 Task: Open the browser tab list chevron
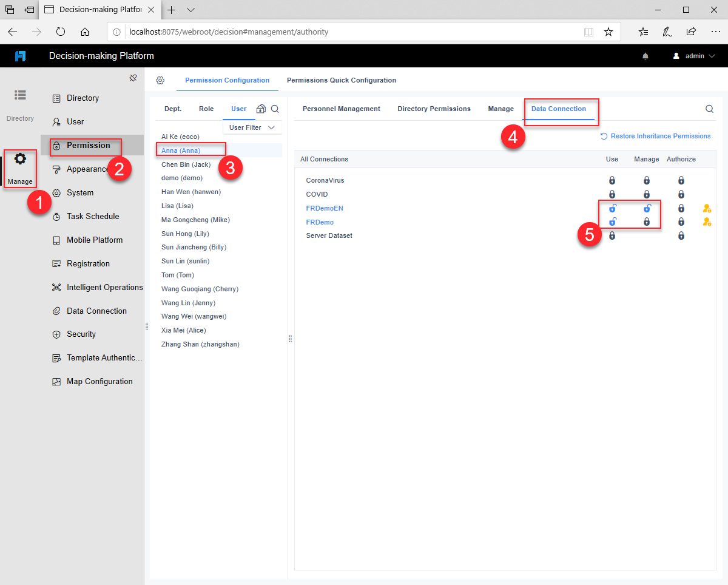click(x=190, y=10)
